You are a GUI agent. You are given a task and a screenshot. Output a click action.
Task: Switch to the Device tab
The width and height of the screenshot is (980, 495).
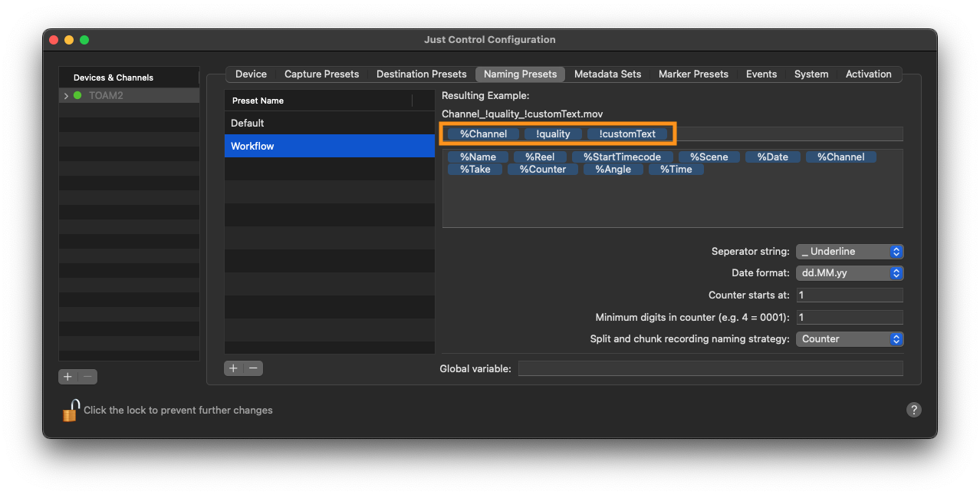click(251, 74)
